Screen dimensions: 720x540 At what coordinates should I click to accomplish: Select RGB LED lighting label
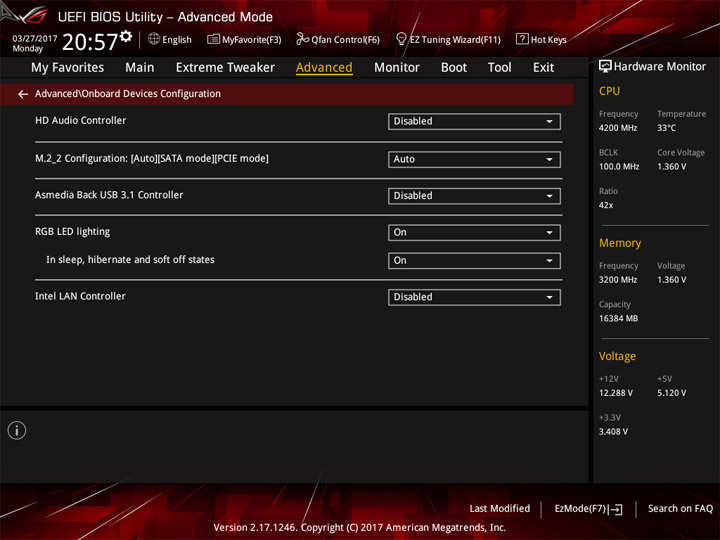point(73,231)
